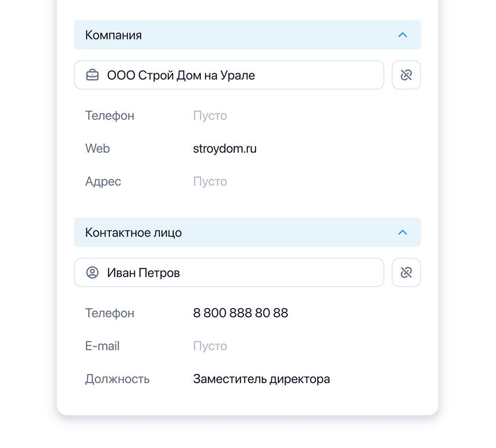Click the Должность field label
Image resolution: width=496 pixels, height=448 pixels.
[117, 379]
